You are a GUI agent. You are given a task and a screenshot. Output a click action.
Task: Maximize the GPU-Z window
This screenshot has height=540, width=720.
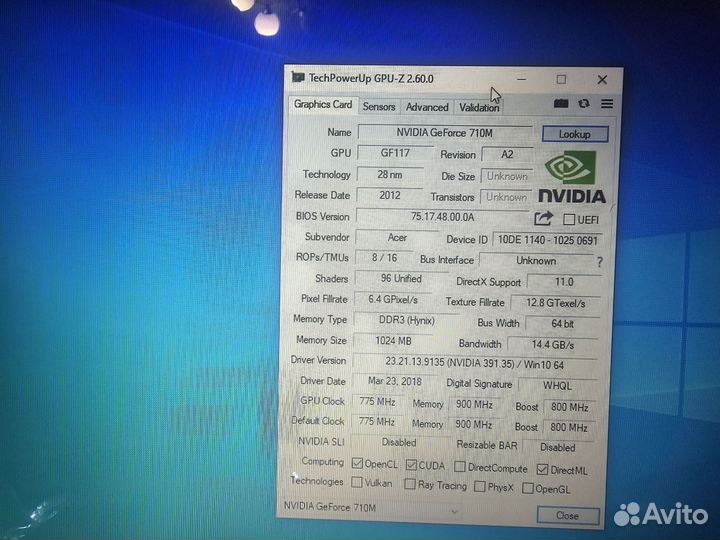coord(561,79)
